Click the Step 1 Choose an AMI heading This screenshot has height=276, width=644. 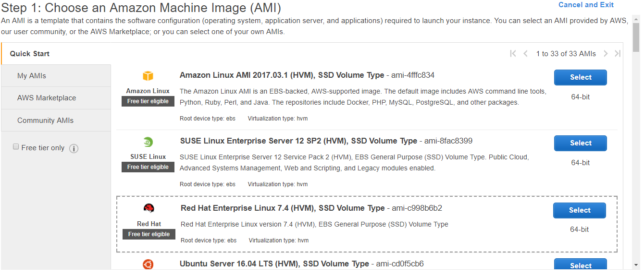[141, 8]
